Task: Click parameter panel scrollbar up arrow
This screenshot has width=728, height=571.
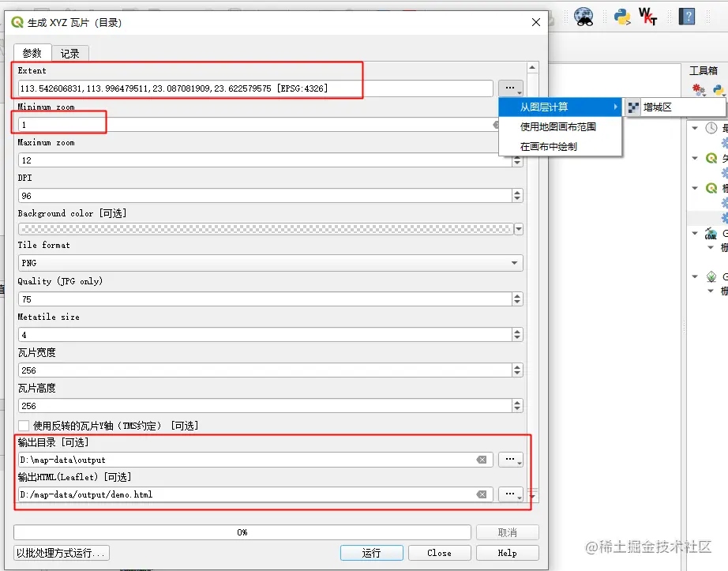Action: pyautogui.click(x=532, y=67)
